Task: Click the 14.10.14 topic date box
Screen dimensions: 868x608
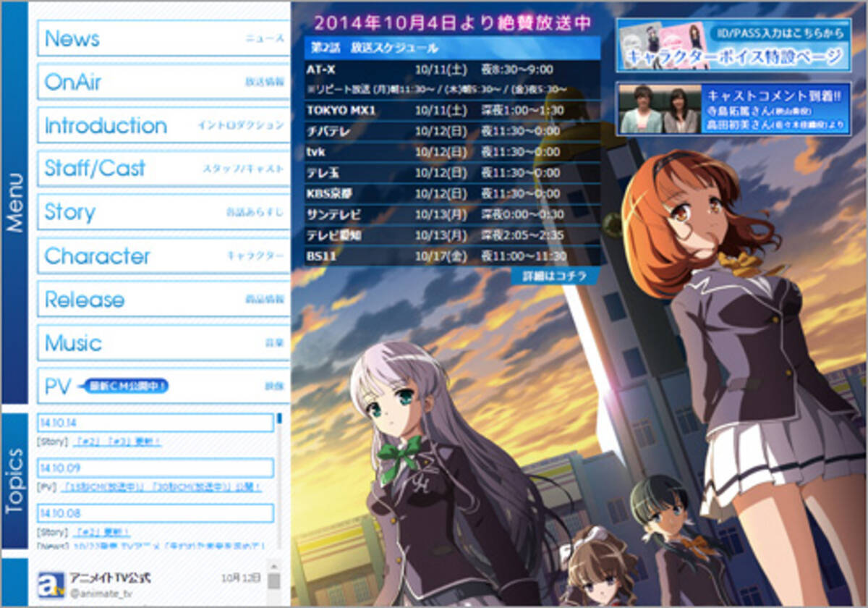Action: click(x=156, y=423)
